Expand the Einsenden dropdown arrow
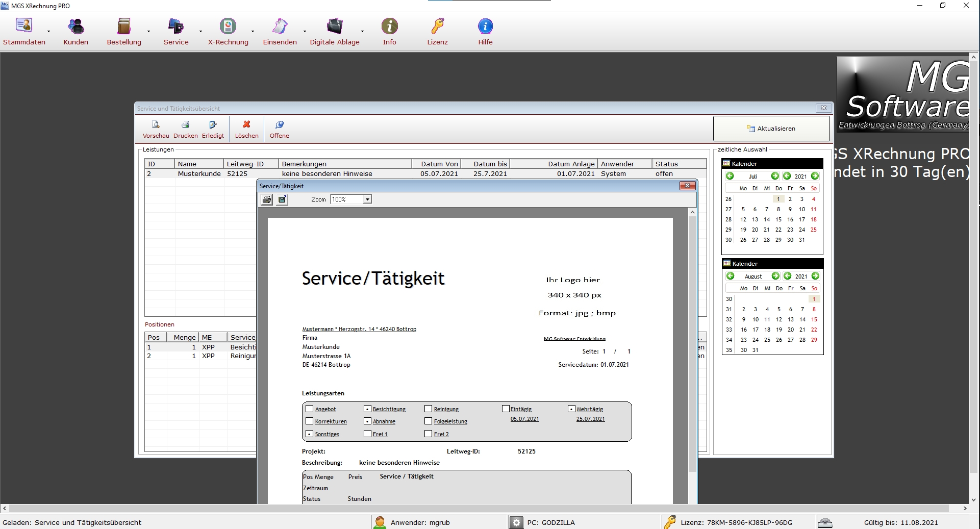Image resolution: width=980 pixels, height=529 pixels. (305, 31)
